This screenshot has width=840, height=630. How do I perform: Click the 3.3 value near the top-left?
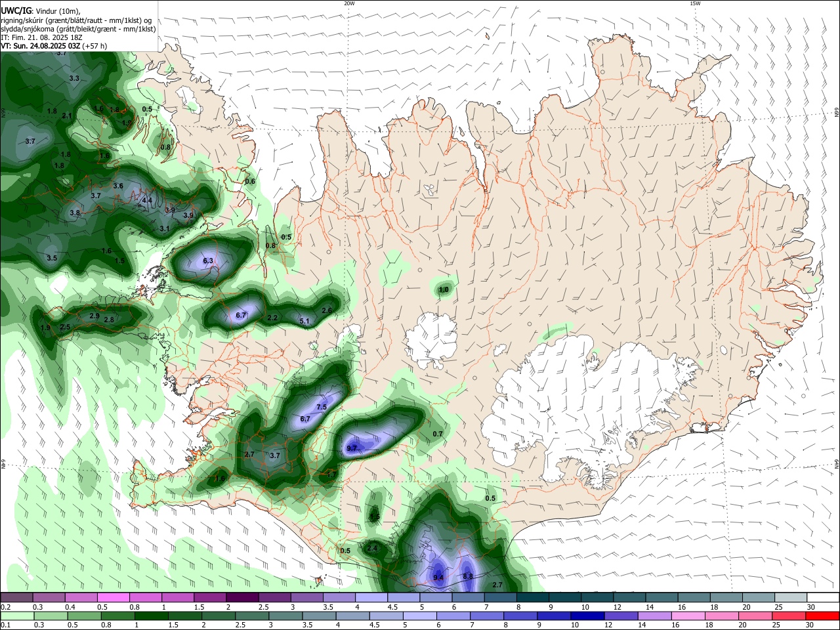[x=74, y=78]
